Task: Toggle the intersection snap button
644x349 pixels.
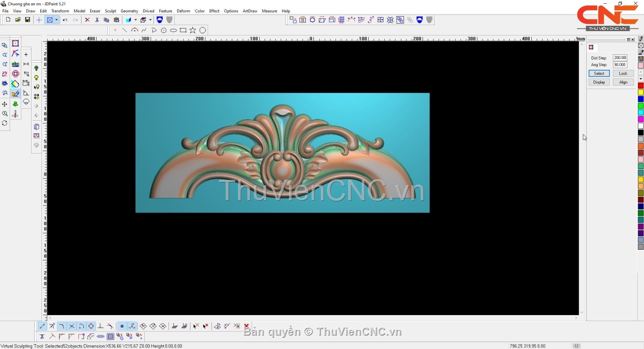Action: coord(71,326)
